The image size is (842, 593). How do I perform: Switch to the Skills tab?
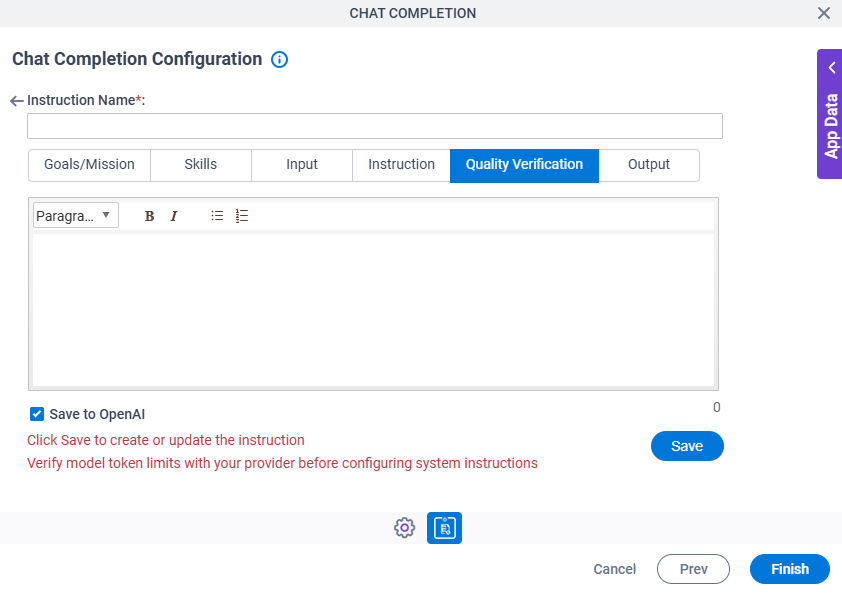(x=201, y=164)
